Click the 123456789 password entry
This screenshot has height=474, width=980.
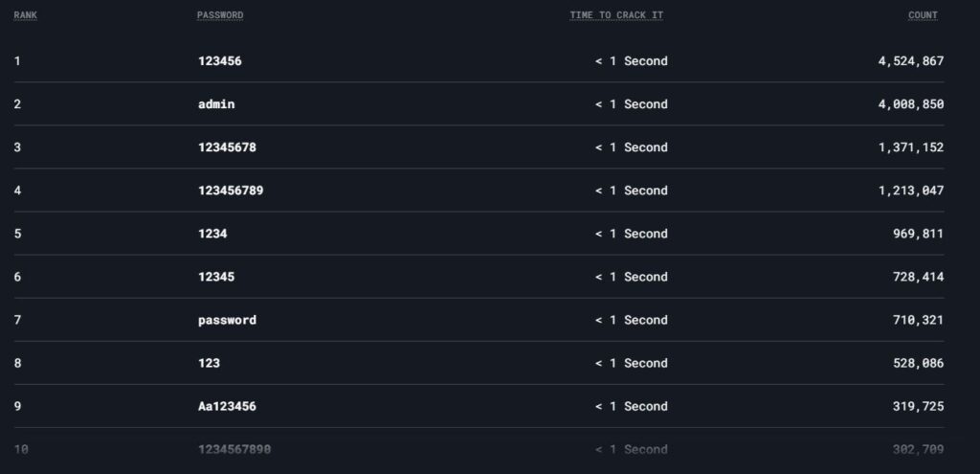[x=231, y=191]
